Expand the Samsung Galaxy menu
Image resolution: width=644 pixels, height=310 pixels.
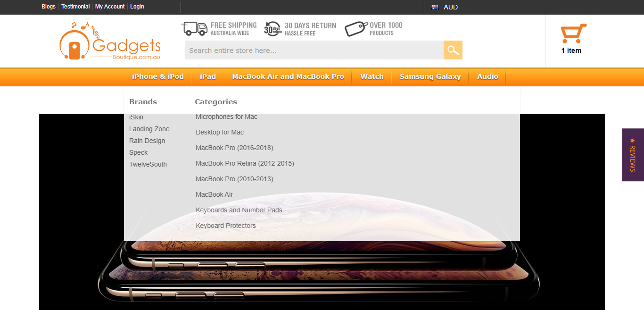click(430, 76)
